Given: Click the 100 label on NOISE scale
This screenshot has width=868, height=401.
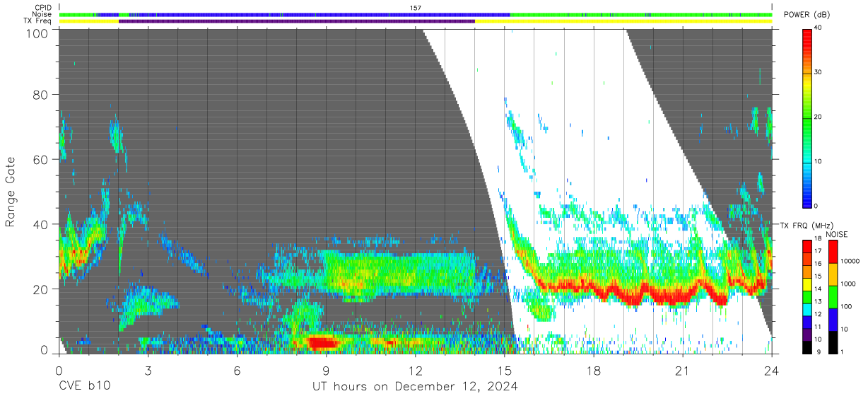Looking at the screenshot, I should (847, 307).
